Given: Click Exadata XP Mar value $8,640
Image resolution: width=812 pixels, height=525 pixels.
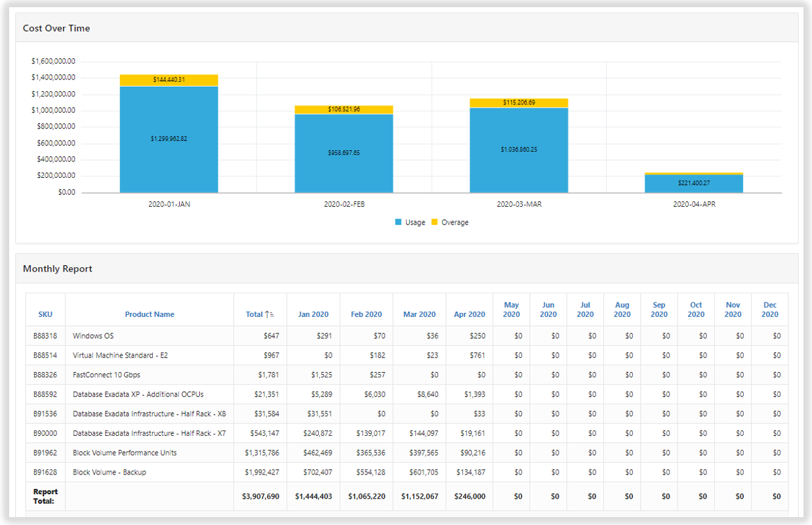Looking at the screenshot, I should pyautogui.click(x=428, y=394).
